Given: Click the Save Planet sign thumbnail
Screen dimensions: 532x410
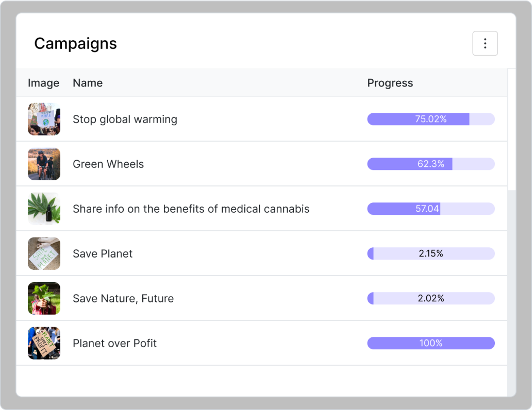Looking at the screenshot, I should (x=44, y=253).
